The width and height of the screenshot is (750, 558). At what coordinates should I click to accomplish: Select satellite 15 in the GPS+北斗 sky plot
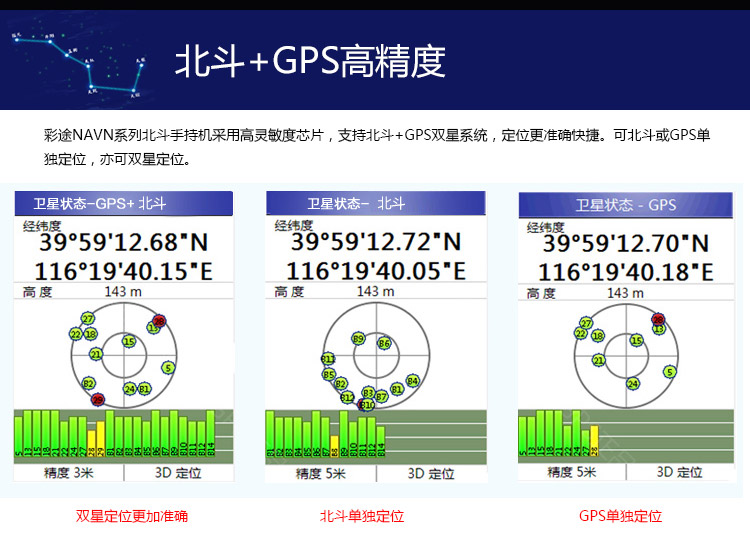tap(129, 341)
